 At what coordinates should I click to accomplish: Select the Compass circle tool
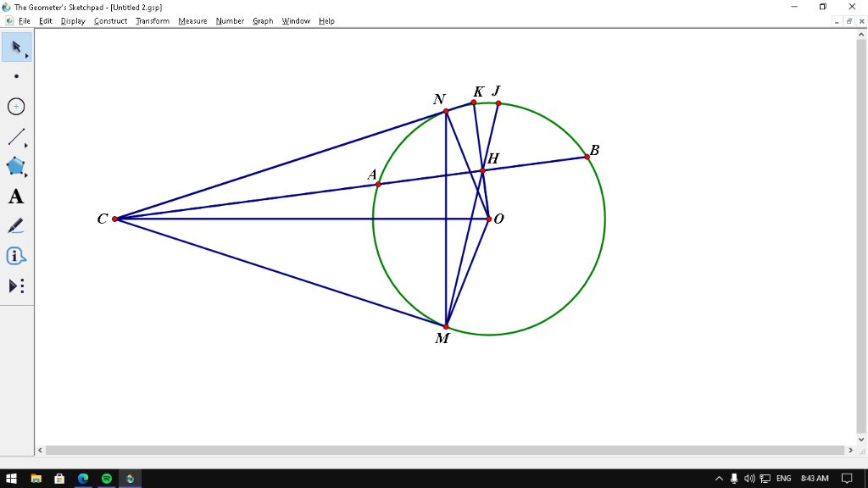coord(16,106)
